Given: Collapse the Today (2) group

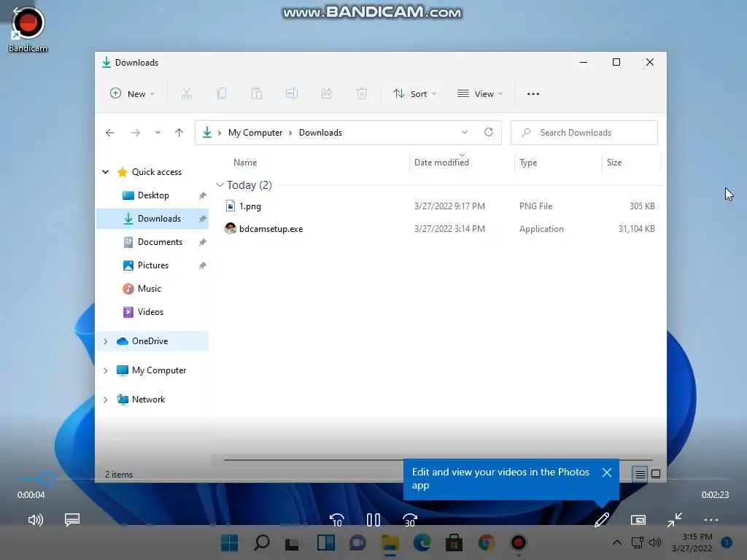Looking at the screenshot, I should pos(220,184).
